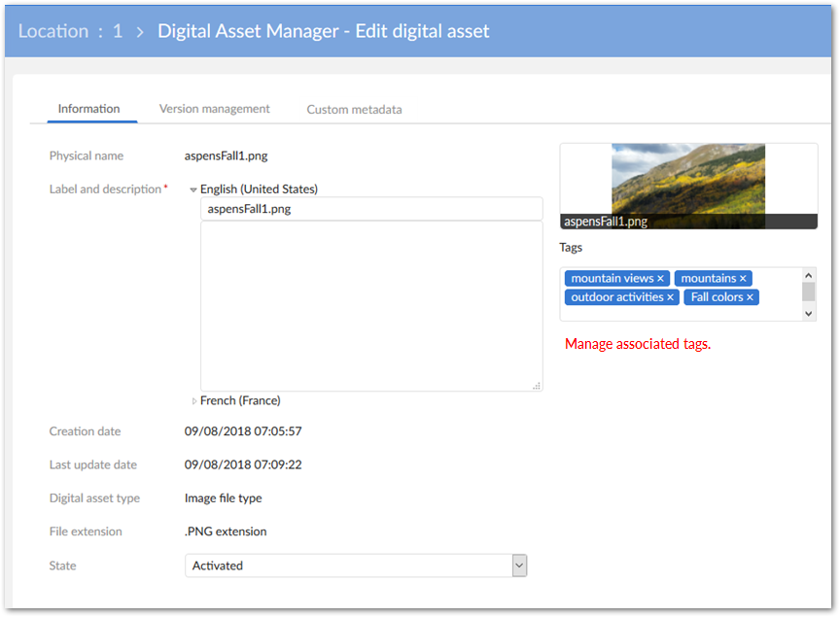Select the Information tab
The height and width of the screenshot is (617, 840).
pos(89,109)
